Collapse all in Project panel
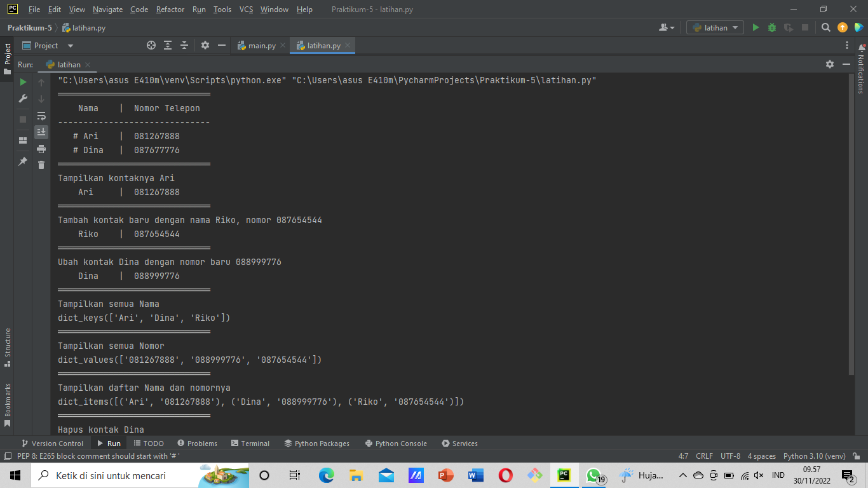 [x=184, y=45]
